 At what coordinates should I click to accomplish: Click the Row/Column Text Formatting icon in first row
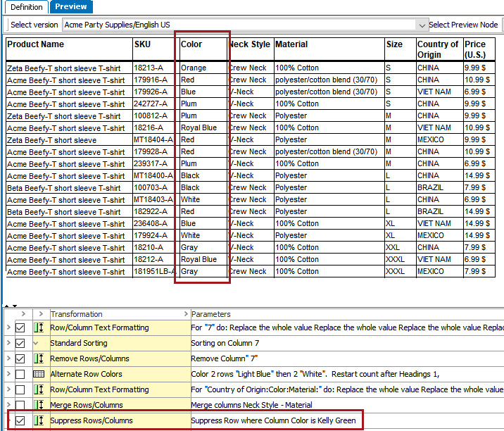(x=39, y=328)
